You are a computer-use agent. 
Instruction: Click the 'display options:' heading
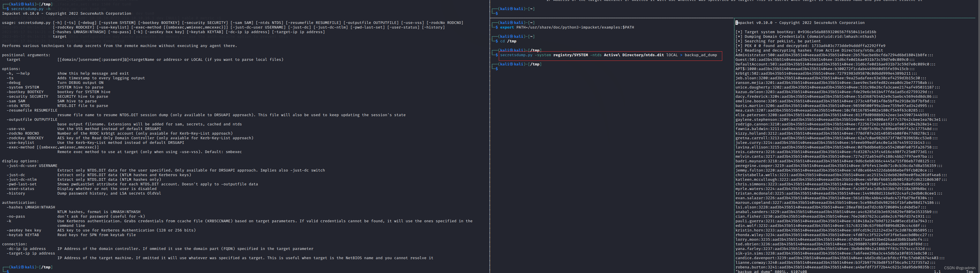tap(20, 161)
